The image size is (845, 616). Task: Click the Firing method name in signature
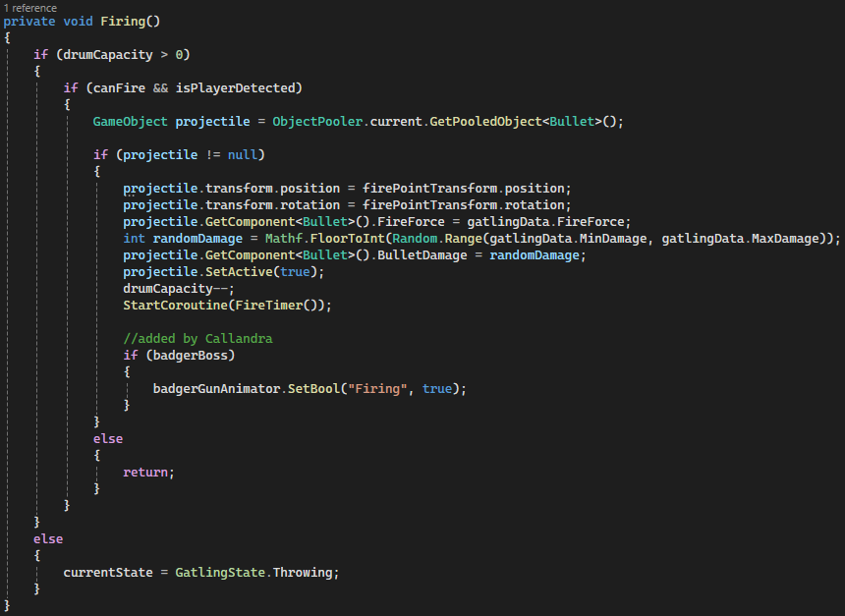pyautogui.click(x=123, y=22)
